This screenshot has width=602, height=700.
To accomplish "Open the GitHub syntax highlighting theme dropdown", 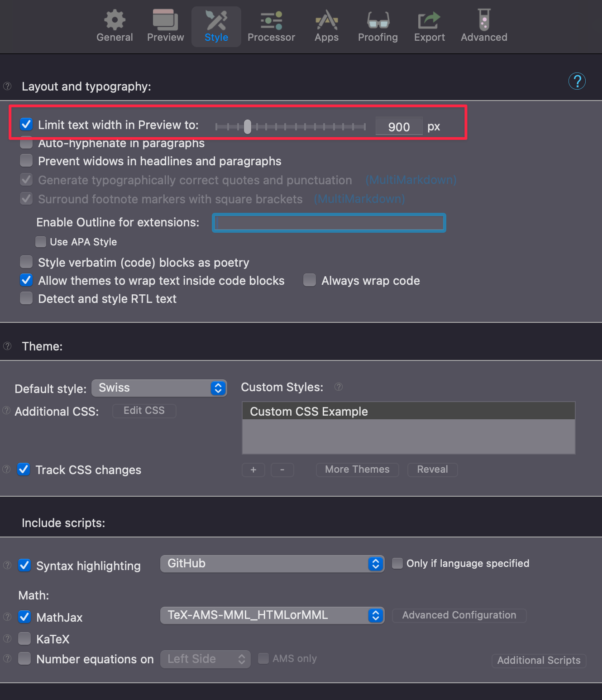I will 272,564.
